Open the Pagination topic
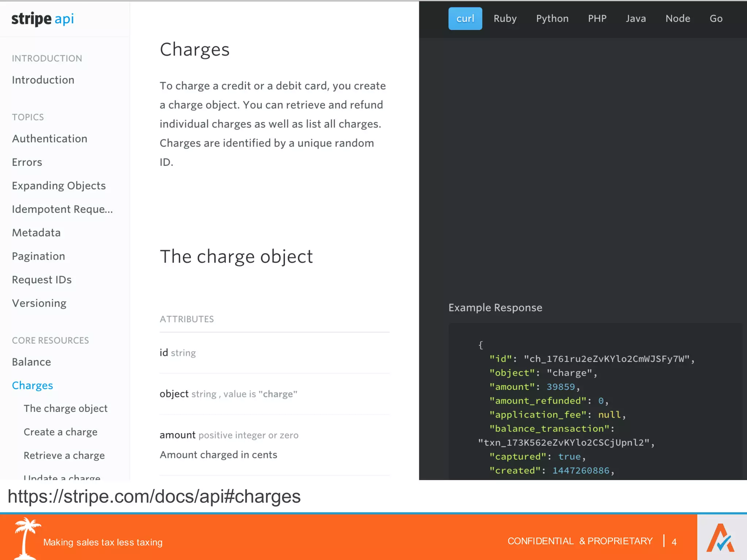Screen dimensions: 747x560 click(x=38, y=256)
